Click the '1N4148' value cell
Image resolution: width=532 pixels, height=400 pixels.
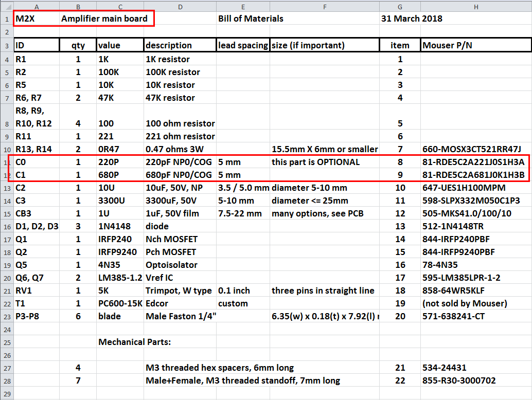click(120, 226)
